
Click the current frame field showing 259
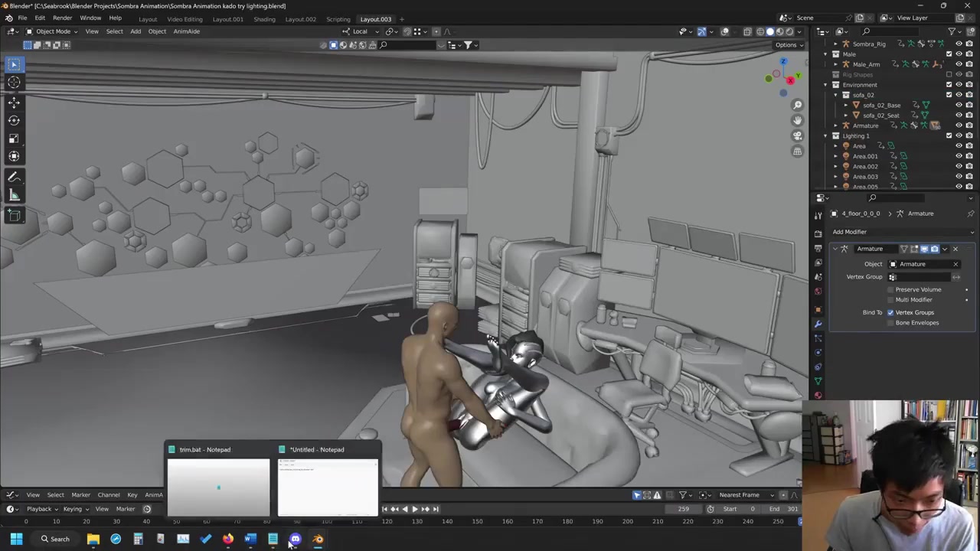pyautogui.click(x=684, y=509)
